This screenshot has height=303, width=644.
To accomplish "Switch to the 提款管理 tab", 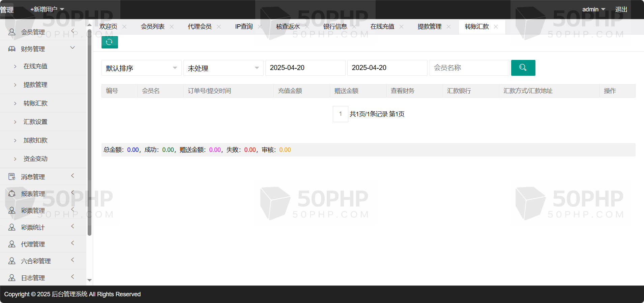I will [x=429, y=27].
